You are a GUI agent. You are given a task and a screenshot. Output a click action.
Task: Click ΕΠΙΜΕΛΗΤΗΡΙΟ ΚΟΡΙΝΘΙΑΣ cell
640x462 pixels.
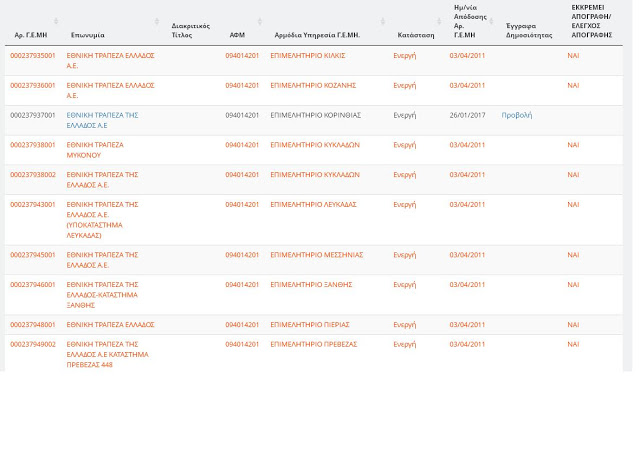[x=316, y=115]
